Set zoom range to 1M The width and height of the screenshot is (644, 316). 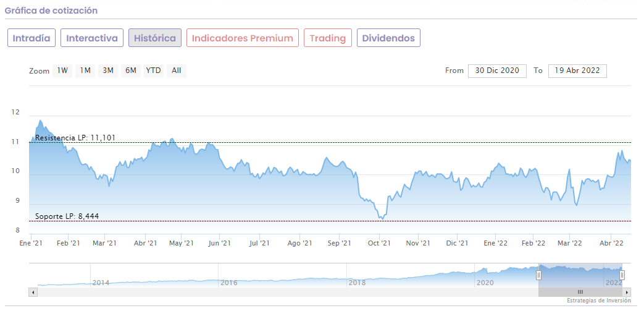pos(85,70)
